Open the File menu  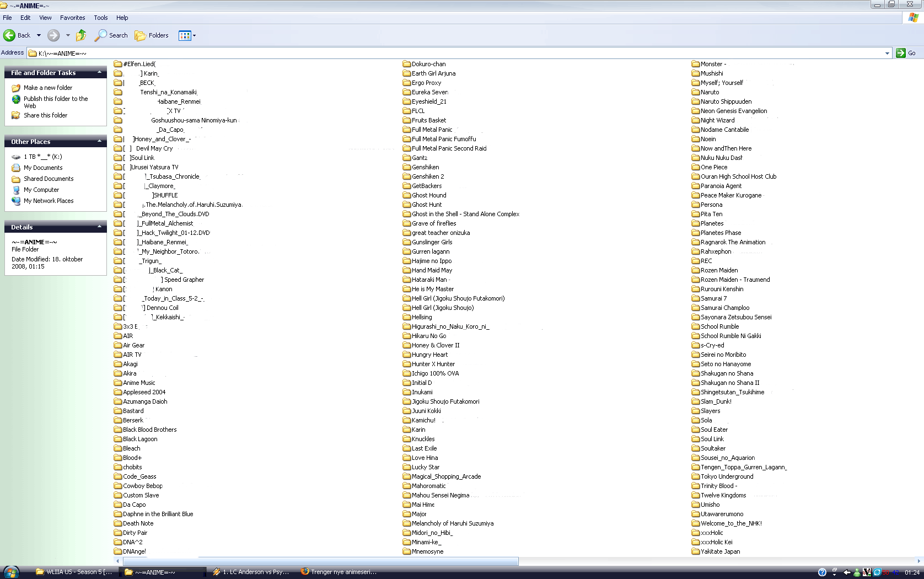click(x=7, y=18)
